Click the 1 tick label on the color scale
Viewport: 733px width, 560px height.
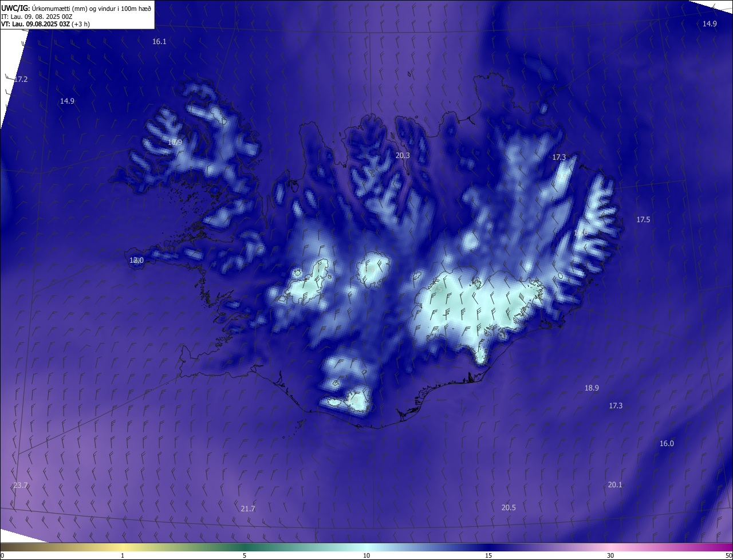(x=123, y=556)
